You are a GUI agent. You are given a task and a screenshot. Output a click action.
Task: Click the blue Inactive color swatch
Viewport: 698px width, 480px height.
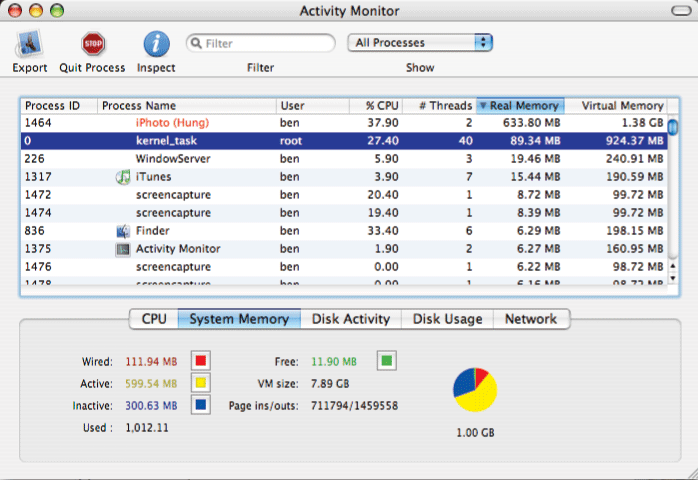tap(201, 405)
